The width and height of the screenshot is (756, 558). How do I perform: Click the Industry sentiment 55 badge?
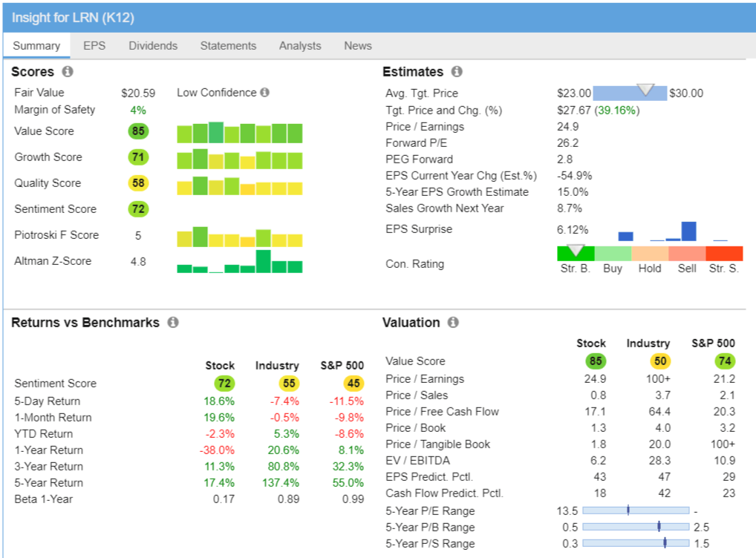[x=289, y=384]
